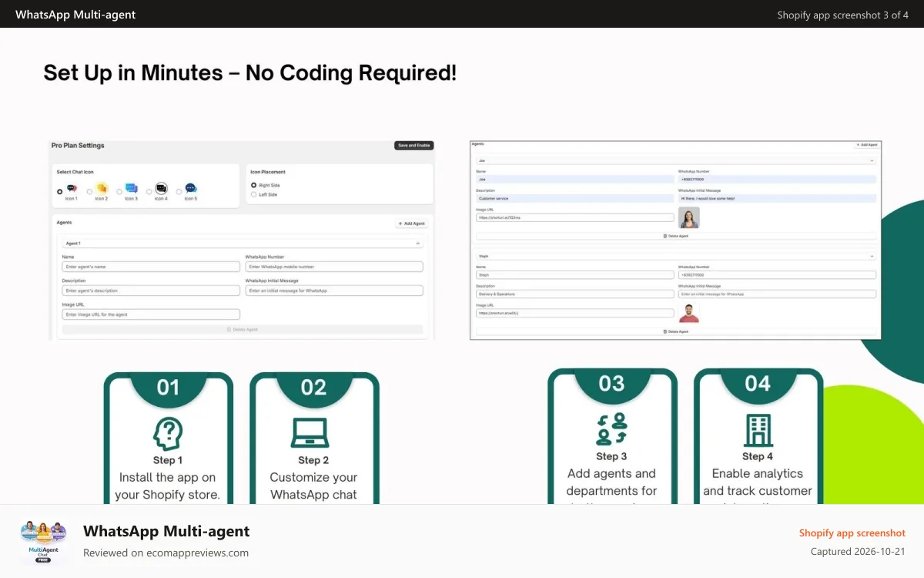Click Steph's empty initial message field

(777, 294)
